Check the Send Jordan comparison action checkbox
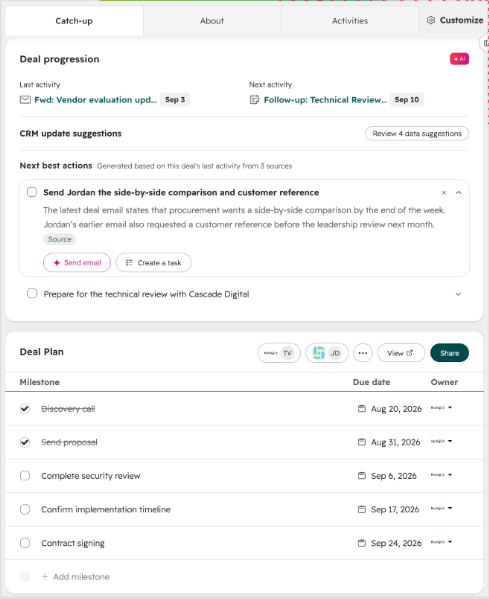Viewport: 489px width, 599px height. click(x=32, y=192)
